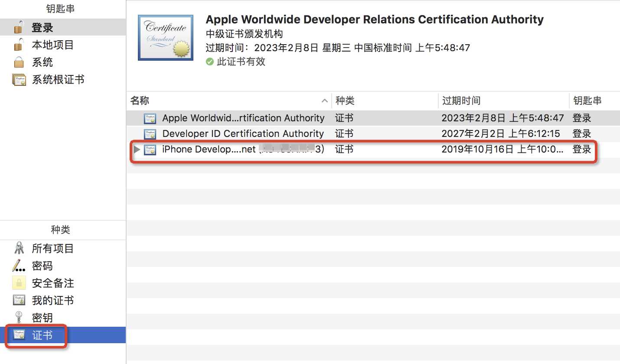The width and height of the screenshot is (620, 364).
Task: Click the key icon beside 密钥
Action: [x=19, y=318]
